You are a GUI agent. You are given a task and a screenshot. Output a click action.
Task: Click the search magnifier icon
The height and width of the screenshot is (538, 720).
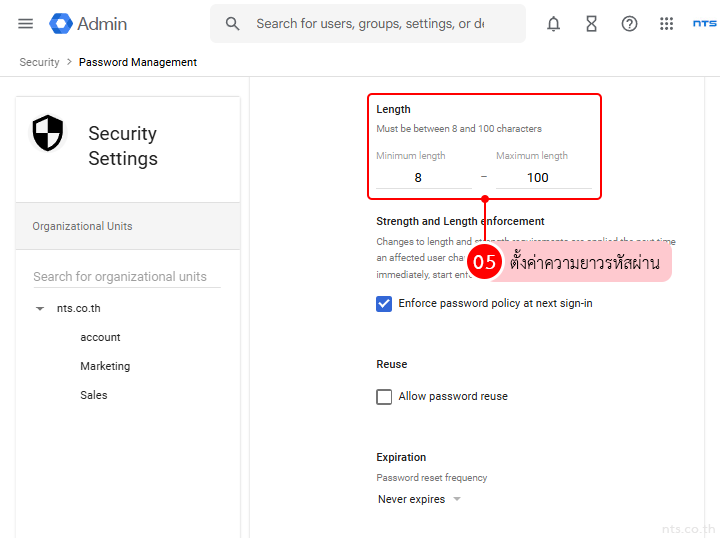click(233, 24)
